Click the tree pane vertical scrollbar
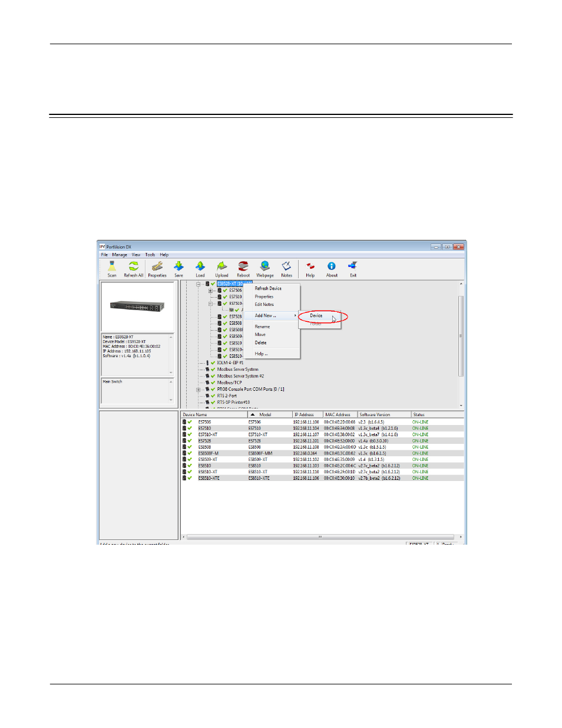This screenshot has width=562, height=728. coord(461,344)
